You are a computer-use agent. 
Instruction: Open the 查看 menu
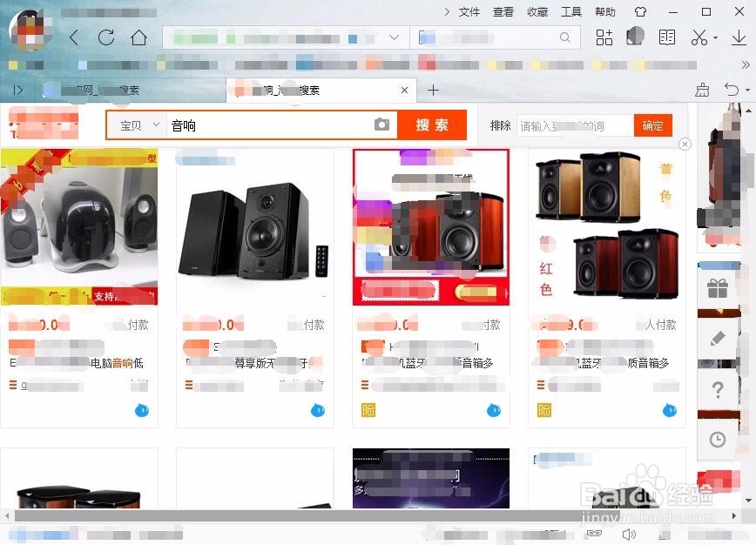[503, 11]
